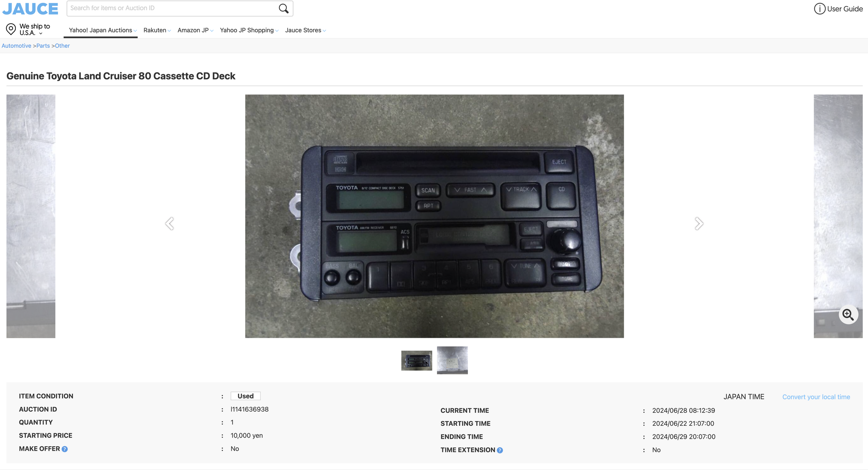Screen dimensions: 868x470
Task: Open the Rakuten dropdown menu
Action: point(157,30)
